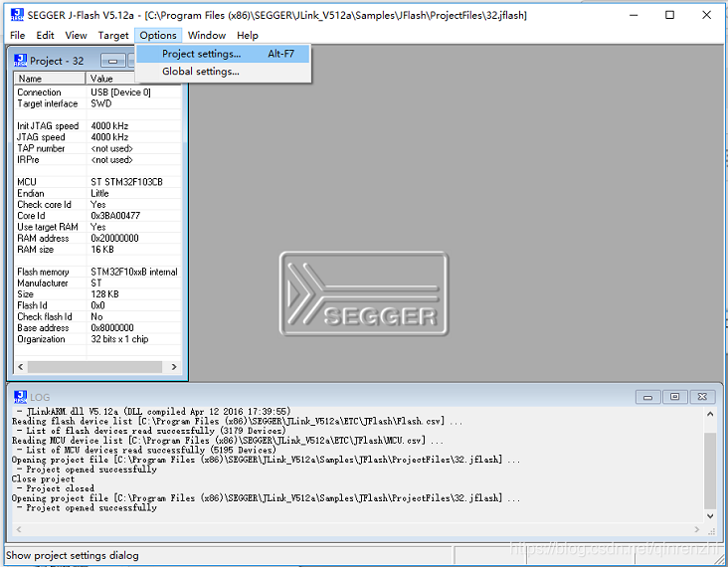Open the Target menu
The height and width of the screenshot is (567, 728).
pos(113,35)
